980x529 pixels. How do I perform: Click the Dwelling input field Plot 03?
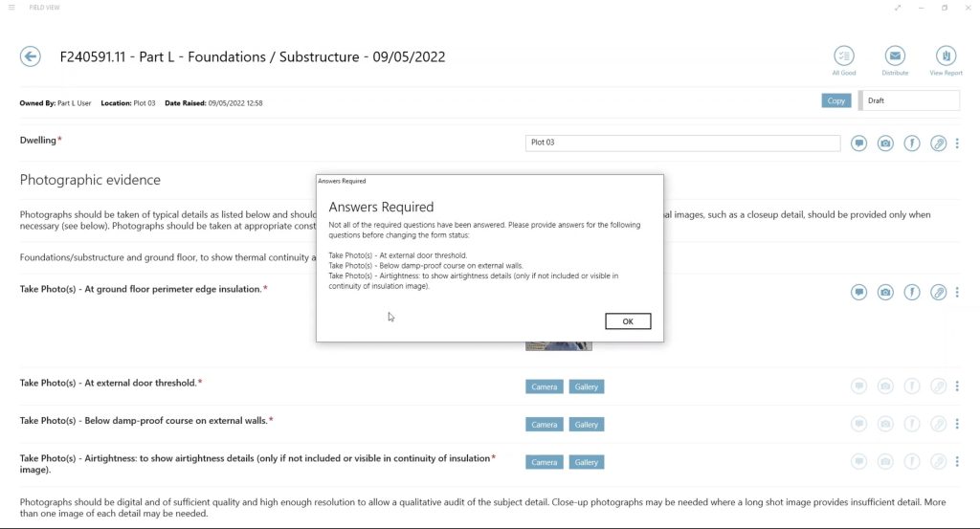[682, 143]
